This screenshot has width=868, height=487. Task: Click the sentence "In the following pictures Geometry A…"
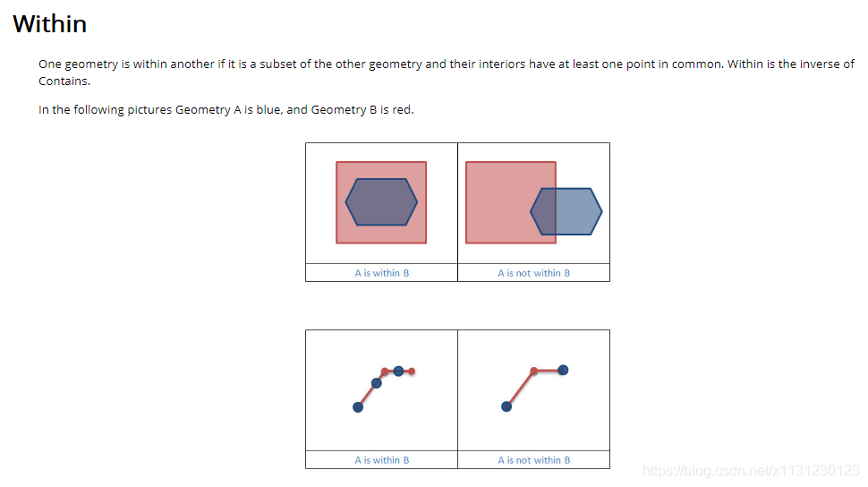tap(226, 110)
